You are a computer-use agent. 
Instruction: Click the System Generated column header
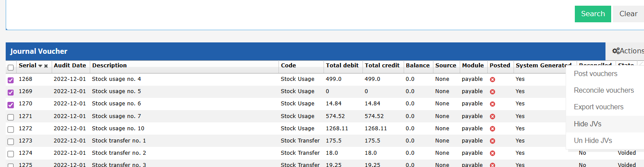(544, 66)
